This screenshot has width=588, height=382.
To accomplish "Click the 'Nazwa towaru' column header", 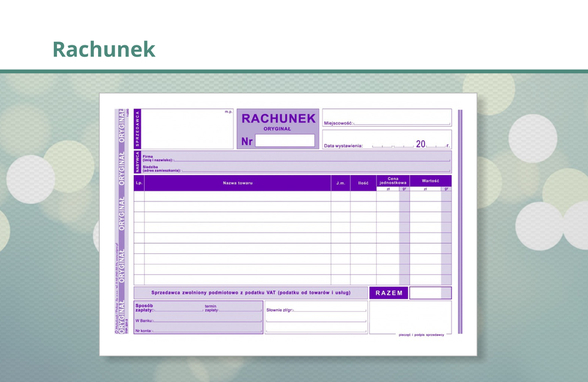I will [x=238, y=183].
